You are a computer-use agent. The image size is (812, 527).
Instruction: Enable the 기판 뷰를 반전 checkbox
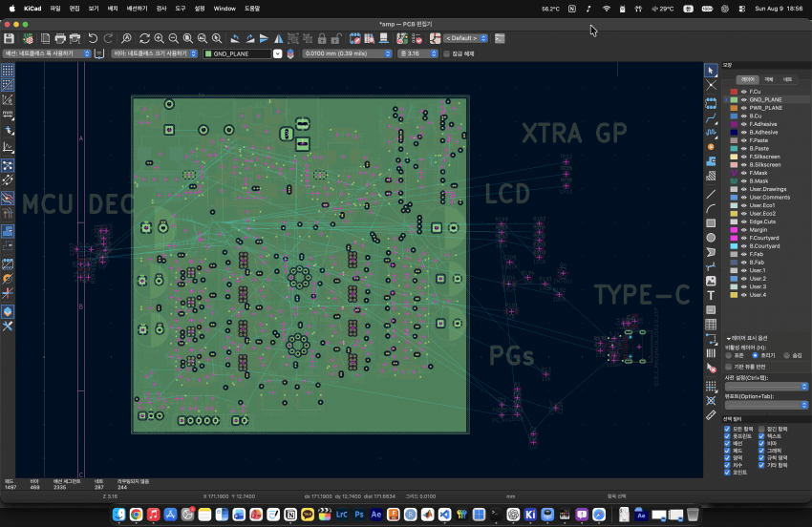(x=729, y=367)
